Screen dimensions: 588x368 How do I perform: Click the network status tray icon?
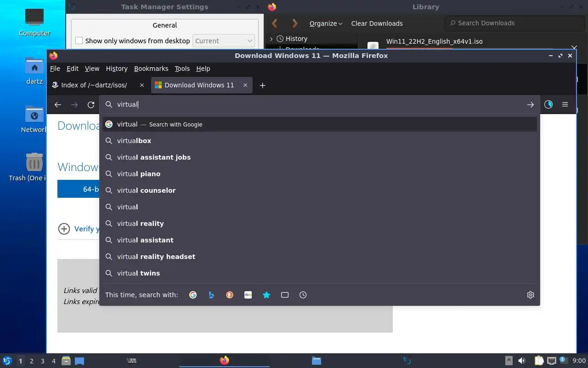click(552, 361)
